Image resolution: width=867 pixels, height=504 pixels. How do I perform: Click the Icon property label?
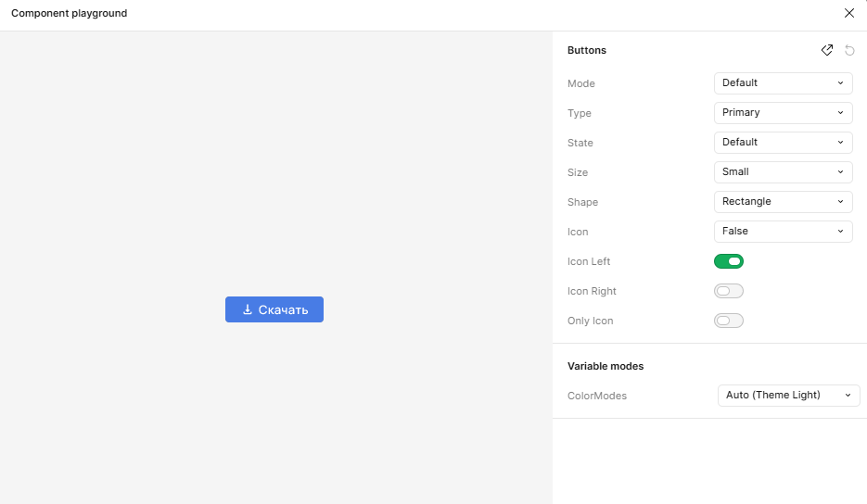[578, 233]
